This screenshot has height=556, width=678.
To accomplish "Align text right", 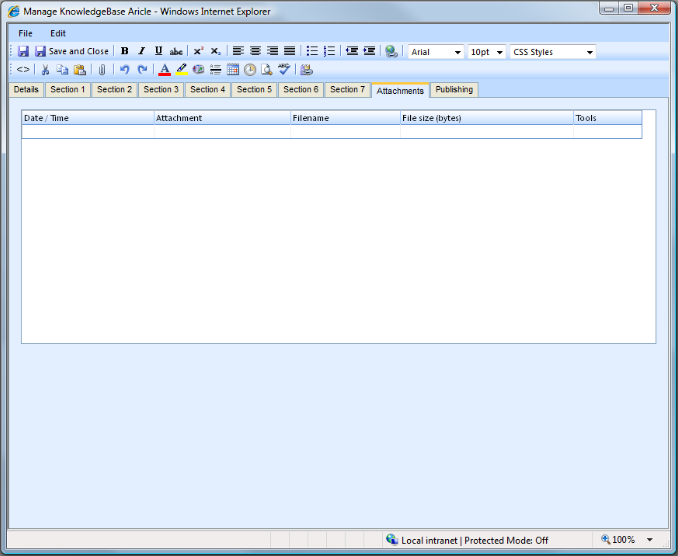I will (x=272, y=51).
